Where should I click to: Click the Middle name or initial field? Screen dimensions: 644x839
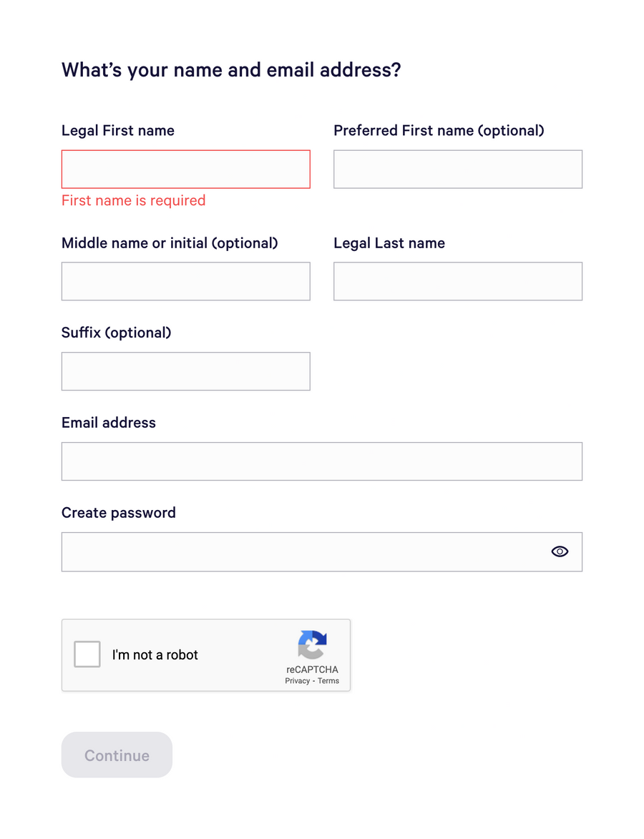coord(185,281)
